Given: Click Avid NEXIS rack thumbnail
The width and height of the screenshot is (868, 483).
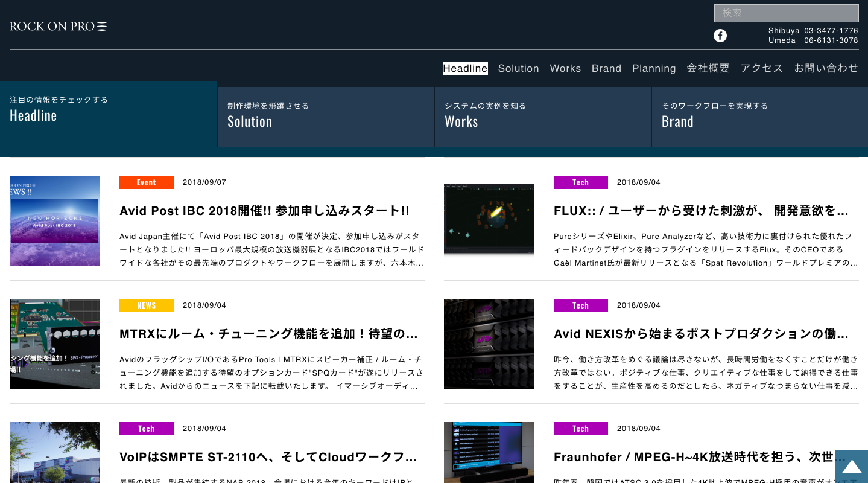Looking at the screenshot, I should coord(489,344).
